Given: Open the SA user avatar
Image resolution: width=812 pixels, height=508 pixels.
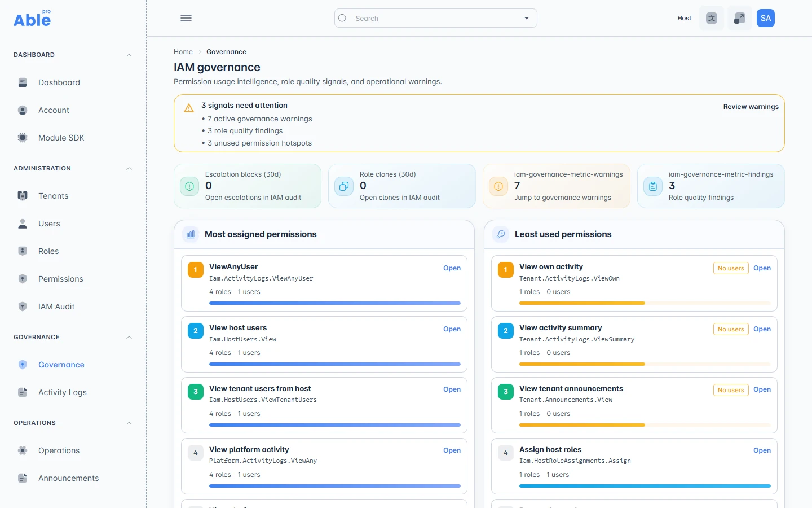Looking at the screenshot, I should tap(766, 18).
